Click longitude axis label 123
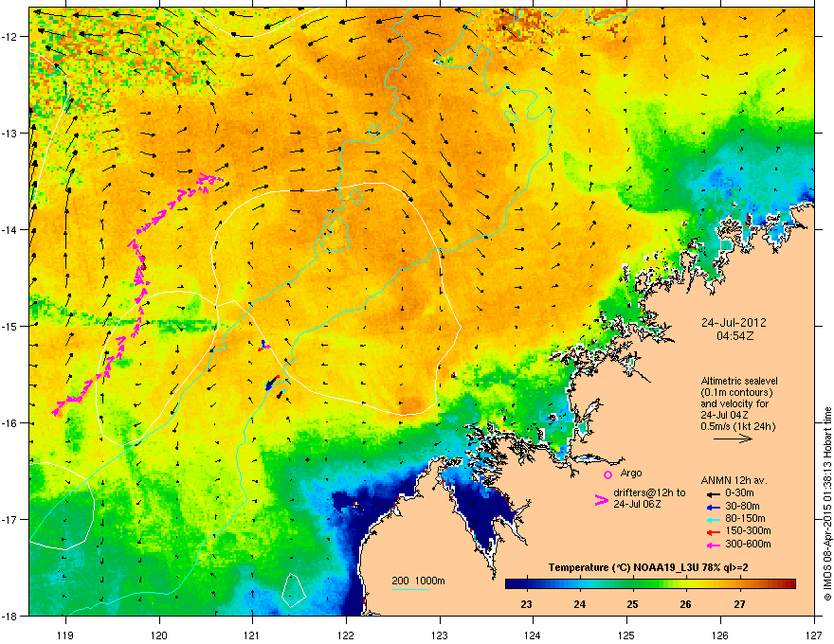 coord(440,635)
